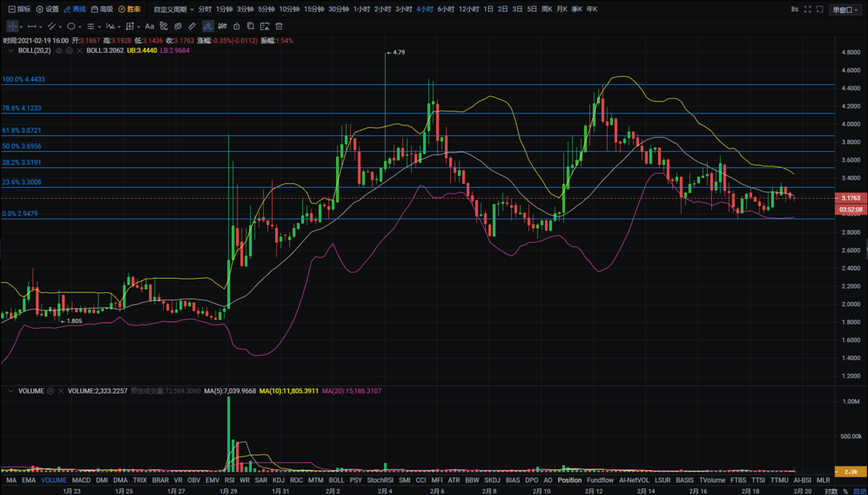Screen dimensions: 868x495
Task: Toggle BOLL indicator visibility eye icon
Action: coord(59,50)
